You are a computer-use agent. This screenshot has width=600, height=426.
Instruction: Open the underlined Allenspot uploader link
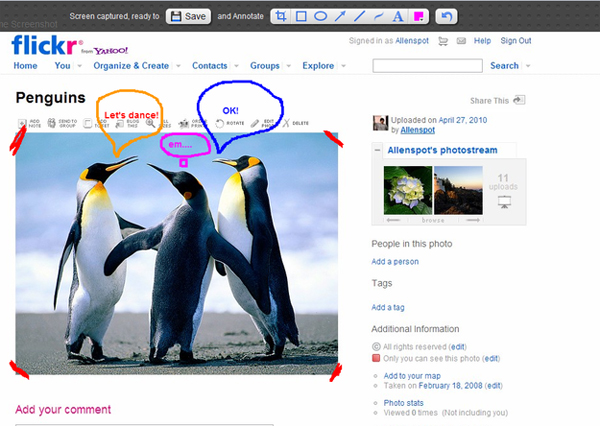click(417, 130)
